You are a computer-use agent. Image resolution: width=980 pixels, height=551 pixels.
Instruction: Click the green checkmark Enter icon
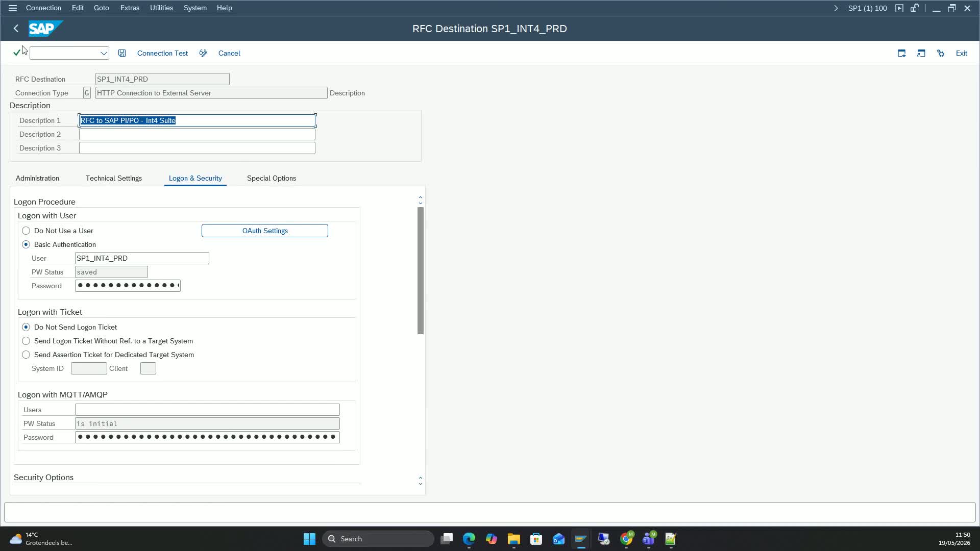(x=17, y=53)
